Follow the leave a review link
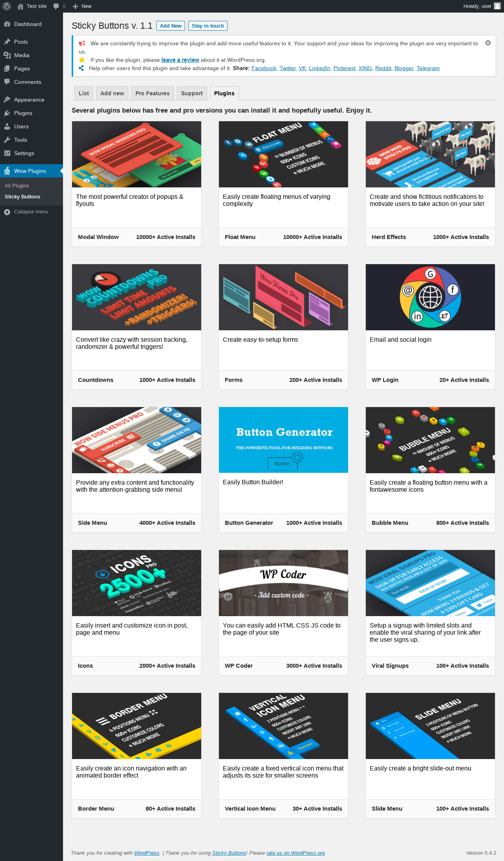504x861 pixels. tap(180, 60)
